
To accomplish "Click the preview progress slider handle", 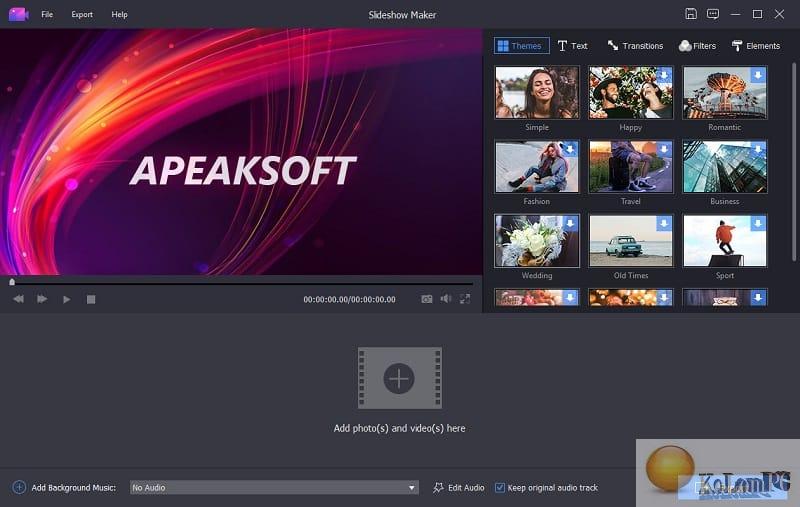I will [x=12, y=282].
